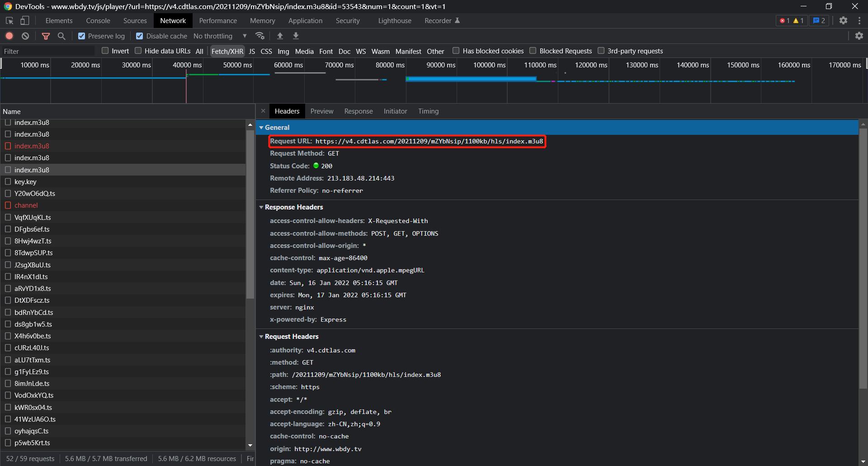Open the Recorder tab
The height and width of the screenshot is (466, 868).
coord(442,21)
